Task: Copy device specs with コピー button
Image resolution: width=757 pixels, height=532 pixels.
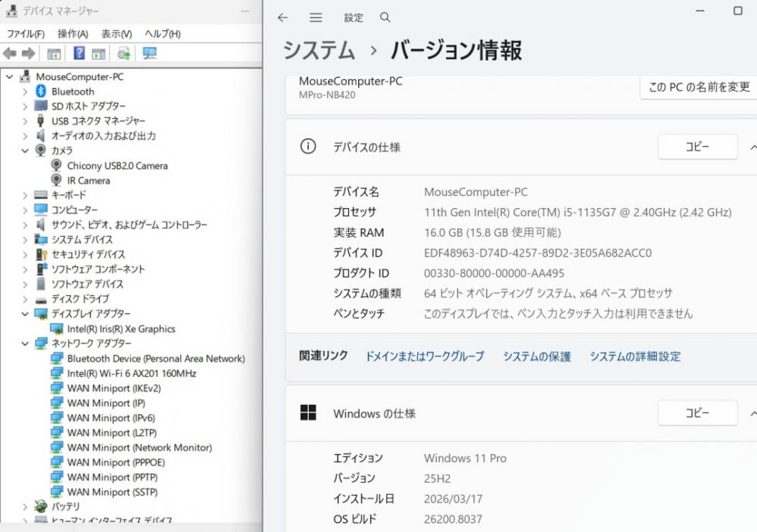Action: click(697, 147)
